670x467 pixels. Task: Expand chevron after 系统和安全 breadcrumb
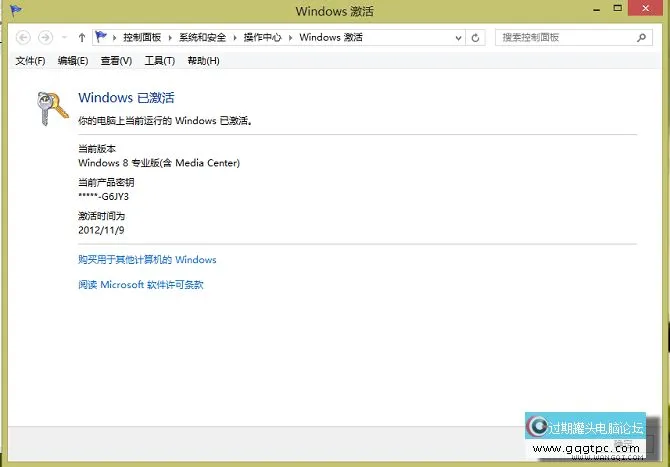(x=235, y=38)
